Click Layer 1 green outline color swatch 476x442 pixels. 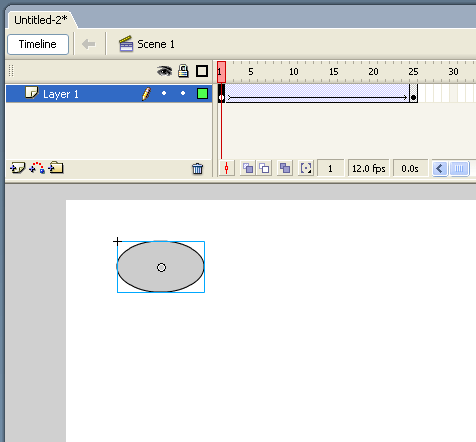(202, 94)
